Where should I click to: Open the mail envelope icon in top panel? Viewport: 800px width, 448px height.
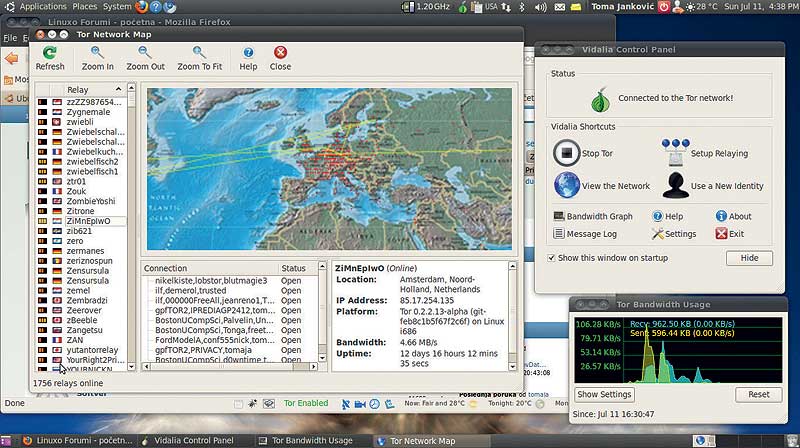click(560, 7)
